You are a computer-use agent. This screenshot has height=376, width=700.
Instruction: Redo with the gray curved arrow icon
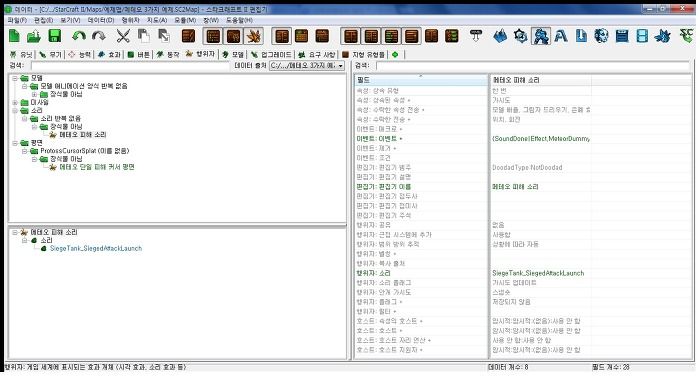[x=99, y=36]
